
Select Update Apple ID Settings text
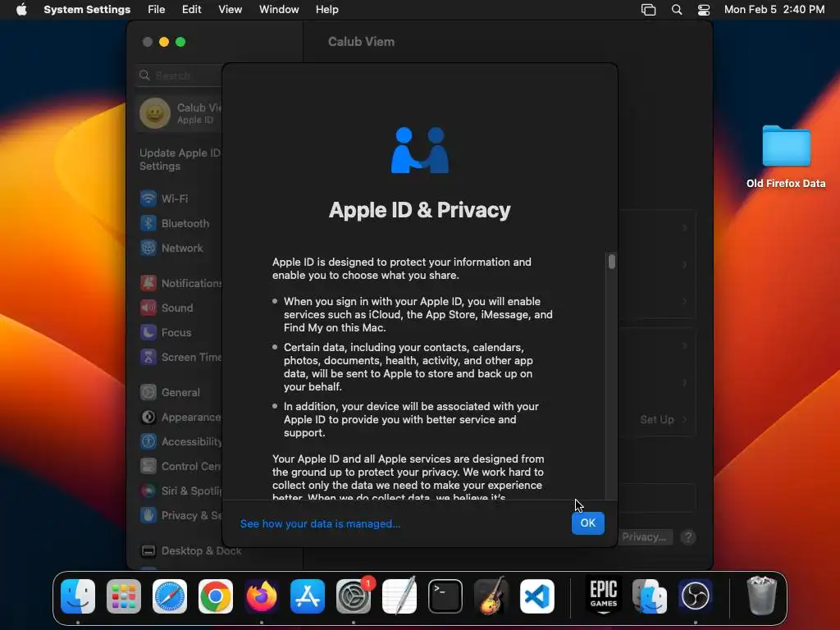180,160
